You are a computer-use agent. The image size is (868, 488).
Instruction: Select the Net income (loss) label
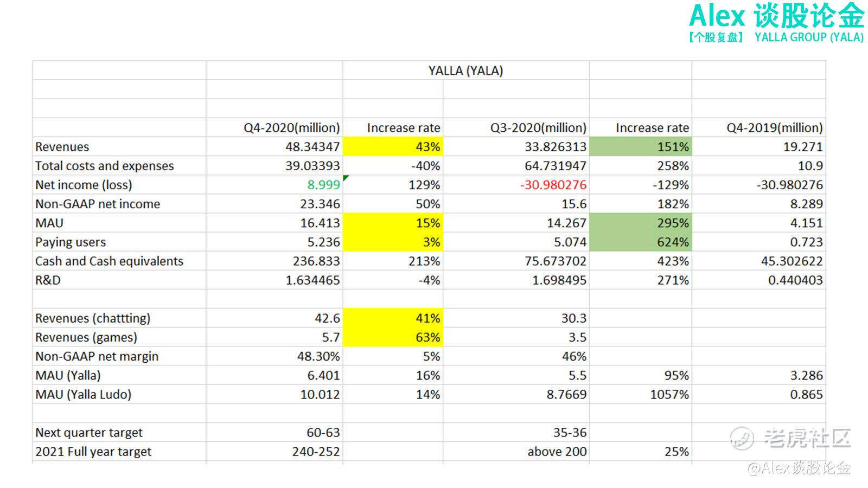click(x=84, y=185)
